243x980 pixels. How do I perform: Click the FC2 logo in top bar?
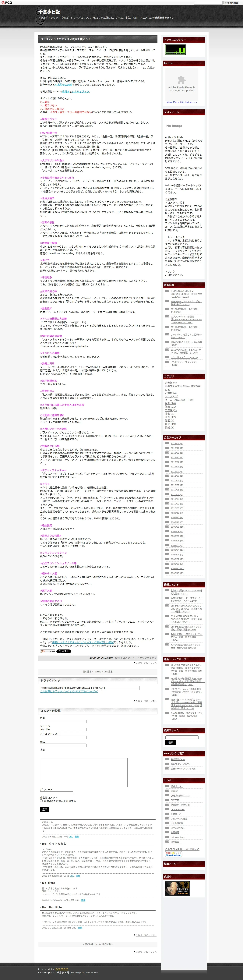click(6, 2)
